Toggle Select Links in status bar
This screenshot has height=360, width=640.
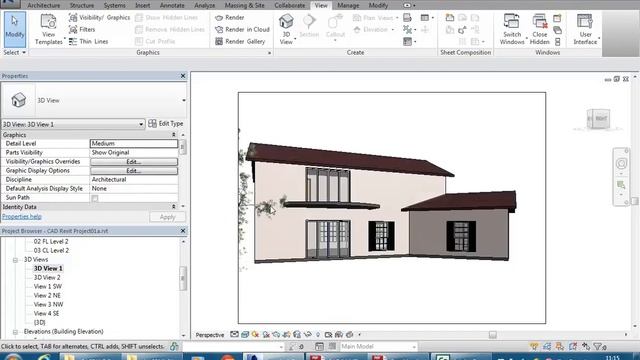534,347
